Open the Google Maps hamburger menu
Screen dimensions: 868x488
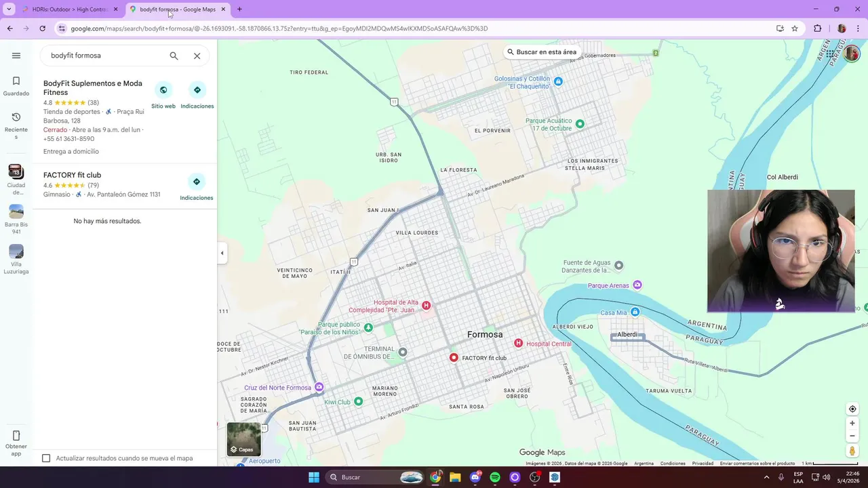[x=16, y=56]
